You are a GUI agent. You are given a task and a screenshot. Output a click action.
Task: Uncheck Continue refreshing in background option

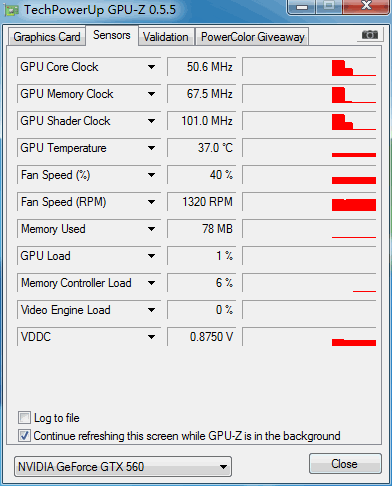24,436
